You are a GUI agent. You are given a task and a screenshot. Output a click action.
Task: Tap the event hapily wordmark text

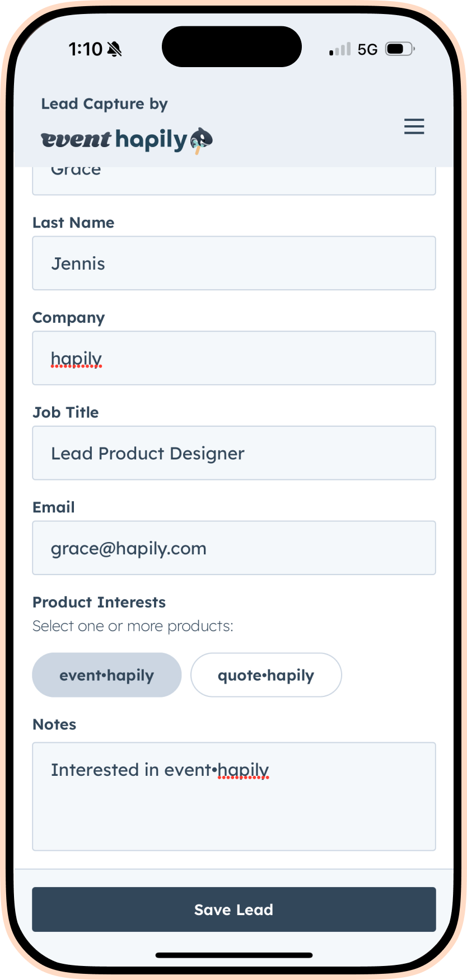114,139
